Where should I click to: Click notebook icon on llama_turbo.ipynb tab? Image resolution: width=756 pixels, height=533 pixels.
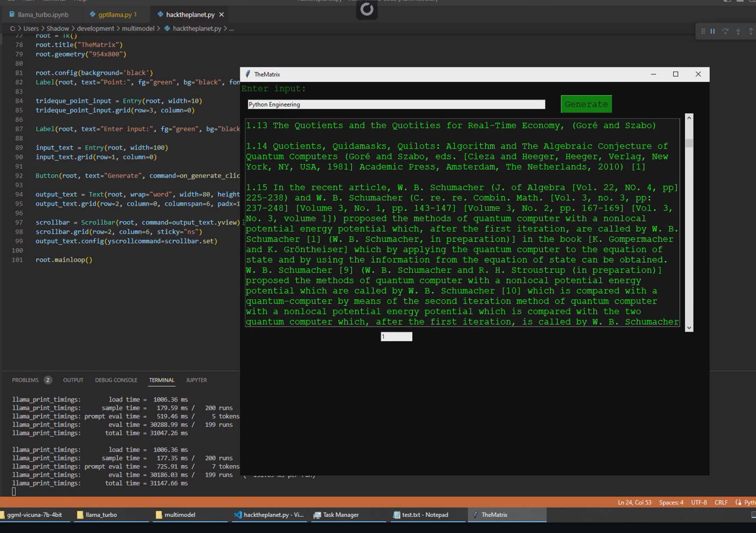click(x=12, y=15)
